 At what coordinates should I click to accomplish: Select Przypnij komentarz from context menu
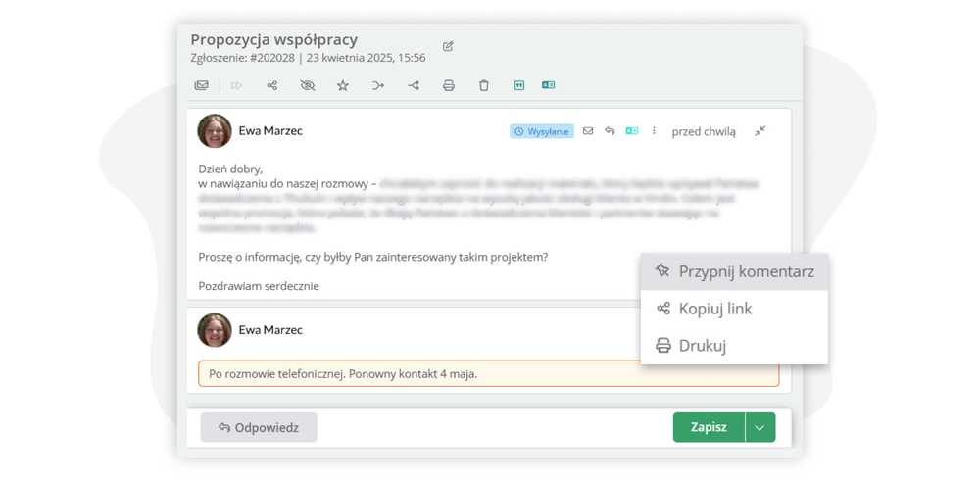[x=734, y=272]
